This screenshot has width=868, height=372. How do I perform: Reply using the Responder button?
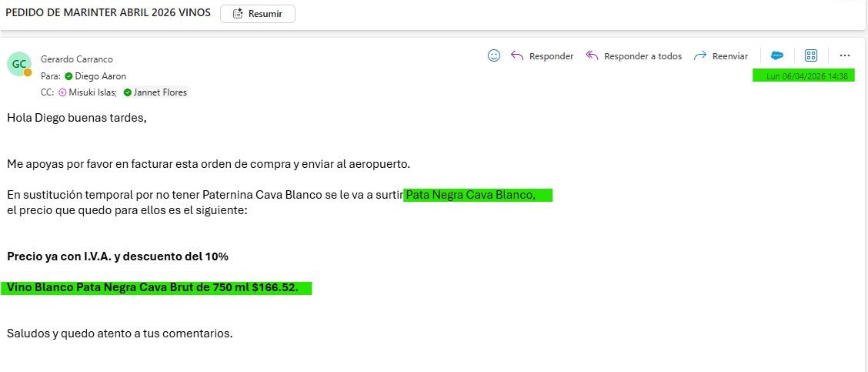(542, 56)
